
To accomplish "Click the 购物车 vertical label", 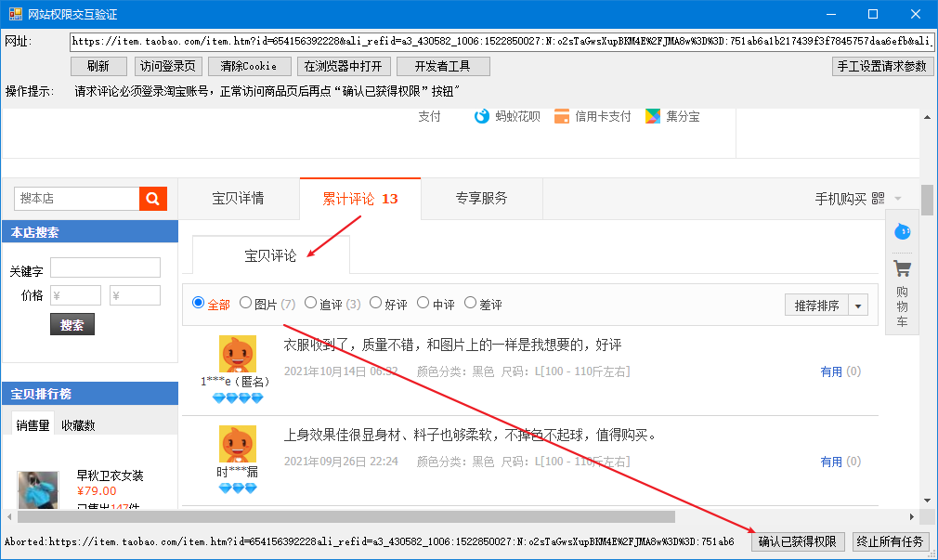I will [902, 306].
